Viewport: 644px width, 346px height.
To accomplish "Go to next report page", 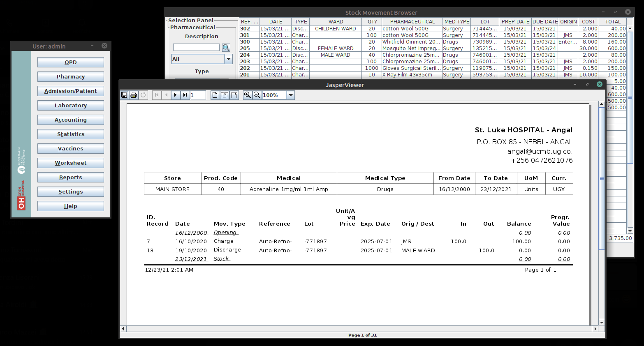I will [x=176, y=95].
